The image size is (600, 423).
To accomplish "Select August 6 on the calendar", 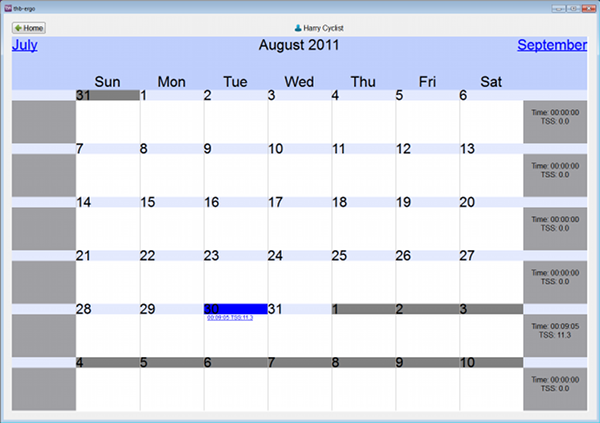I will (491, 95).
